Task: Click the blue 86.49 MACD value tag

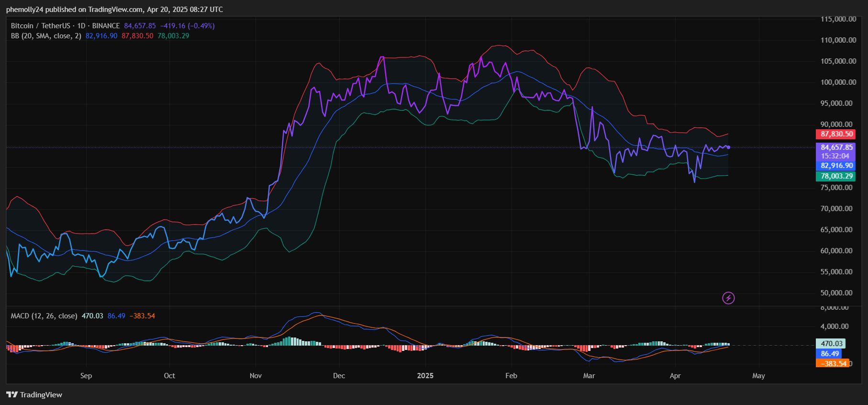Action: (829, 354)
